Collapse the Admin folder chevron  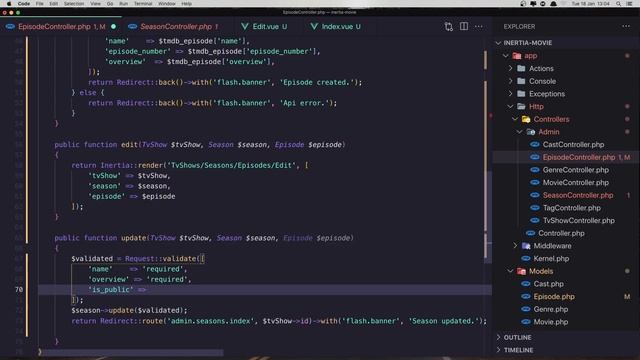519,131
